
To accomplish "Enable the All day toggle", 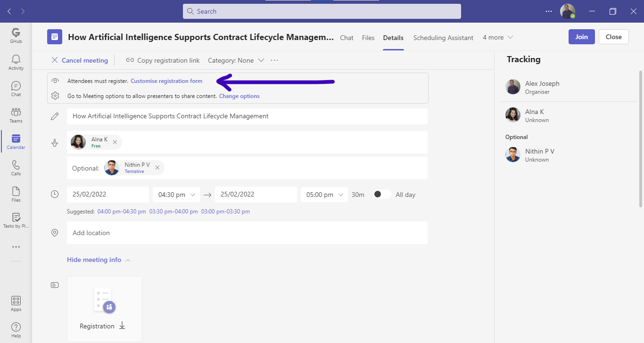I will (381, 194).
